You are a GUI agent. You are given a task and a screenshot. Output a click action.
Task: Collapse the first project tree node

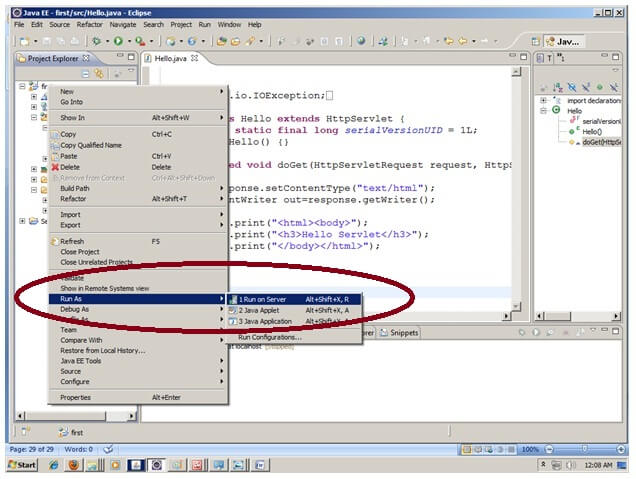pyautogui.click(x=22, y=86)
